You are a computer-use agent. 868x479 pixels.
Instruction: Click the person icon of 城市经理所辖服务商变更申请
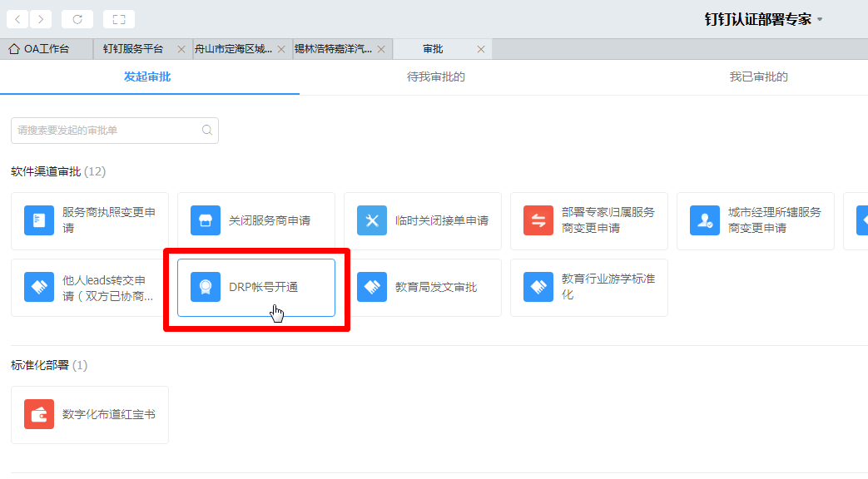coord(705,220)
